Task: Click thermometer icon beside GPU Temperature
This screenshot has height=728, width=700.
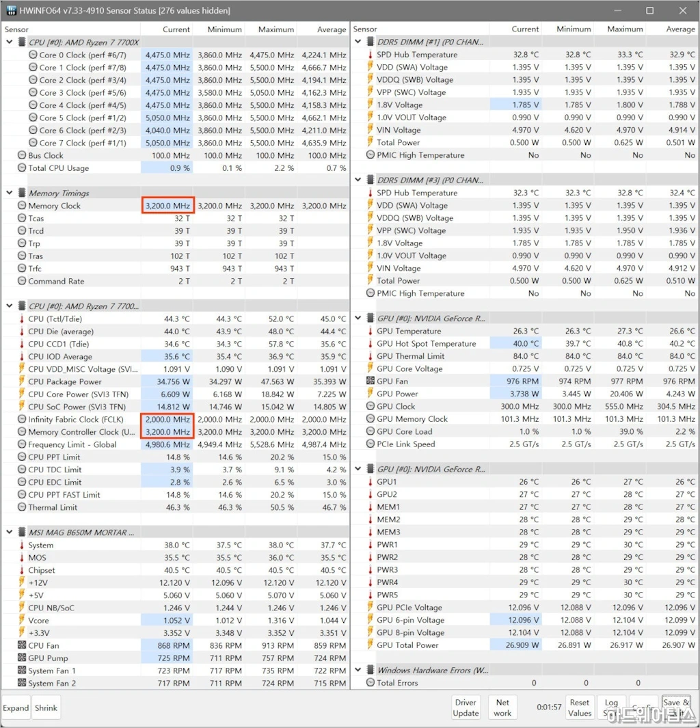Action: tap(371, 331)
